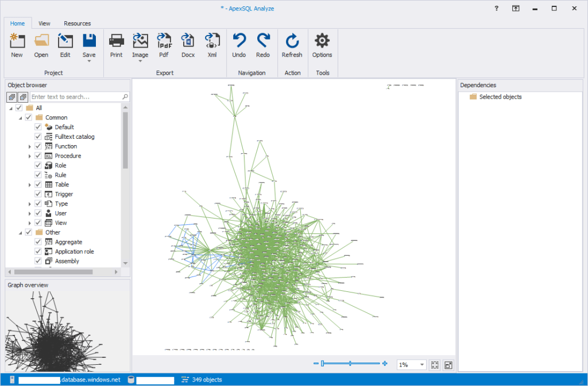This screenshot has width=588, height=386.
Task: Click Undo in the Navigation group
Action: click(x=239, y=41)
